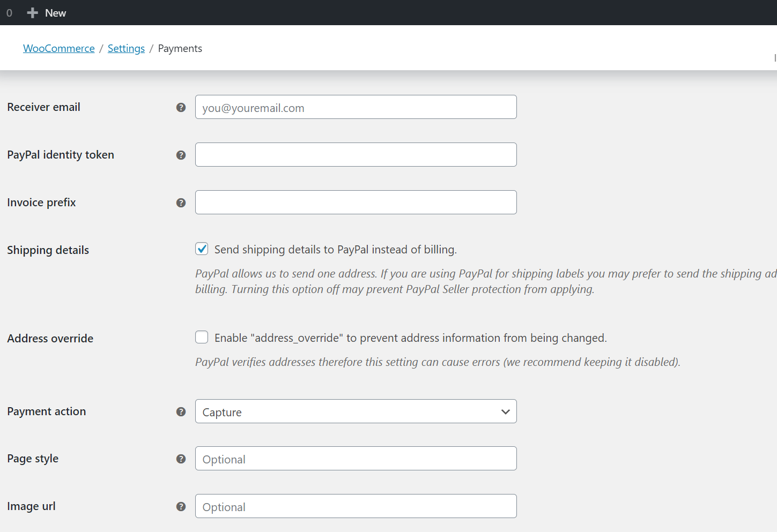Focus the Invoice prefix field
The width and height of the screenshot is (777, 532).
[356, 203]
